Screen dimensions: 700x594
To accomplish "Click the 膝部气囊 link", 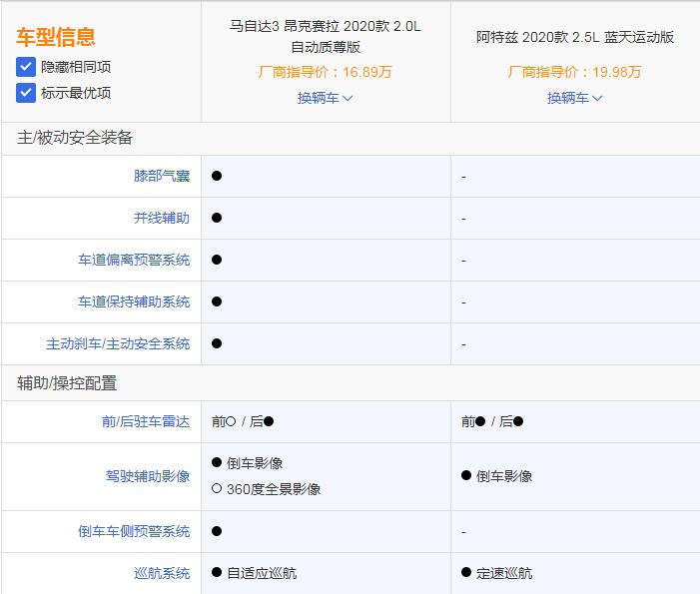I will click(x=162, y=176).
